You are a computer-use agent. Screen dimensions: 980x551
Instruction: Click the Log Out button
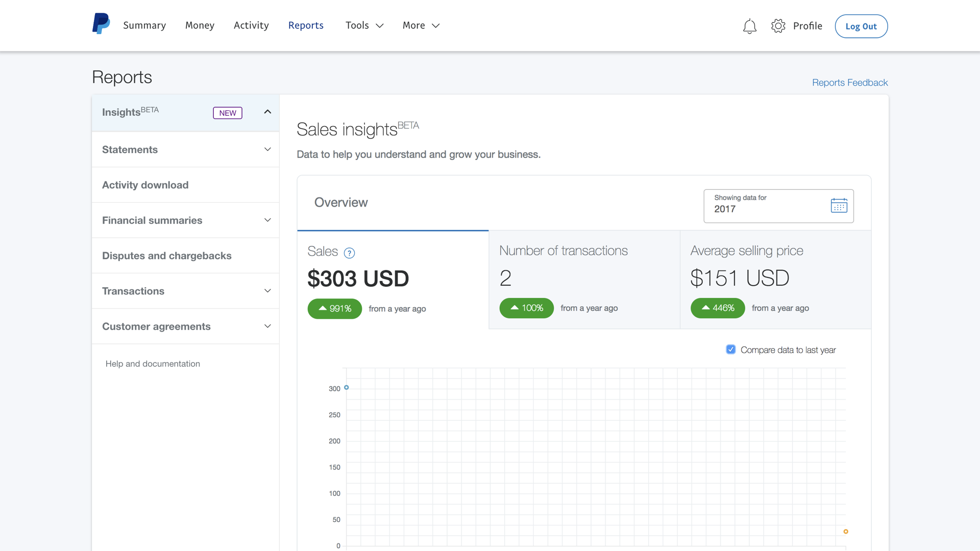(861, 26)
